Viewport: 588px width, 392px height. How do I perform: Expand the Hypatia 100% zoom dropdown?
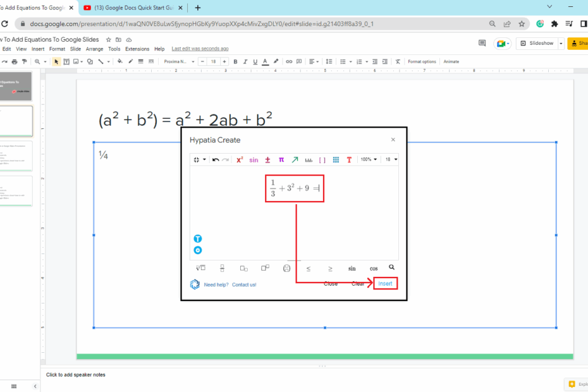coord(369,159)
